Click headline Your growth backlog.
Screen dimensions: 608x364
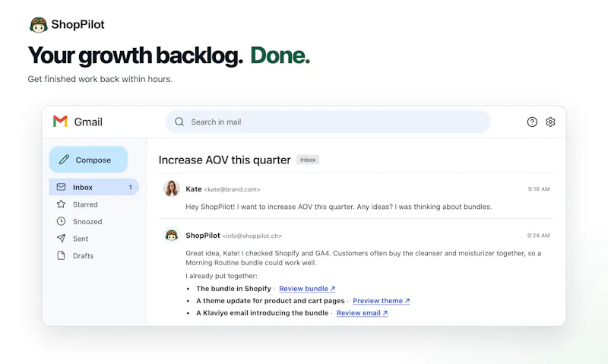pyautogui.click(x=135, y=55)
